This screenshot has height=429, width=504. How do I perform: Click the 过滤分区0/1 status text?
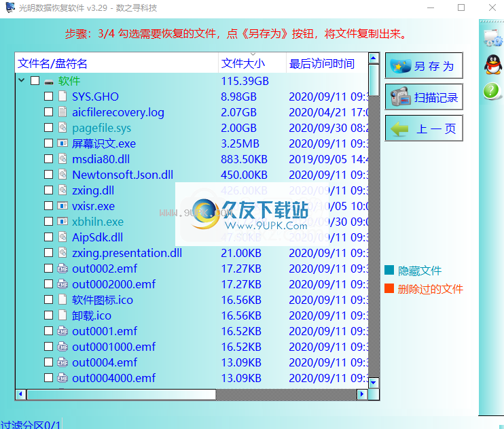[31, 424]
